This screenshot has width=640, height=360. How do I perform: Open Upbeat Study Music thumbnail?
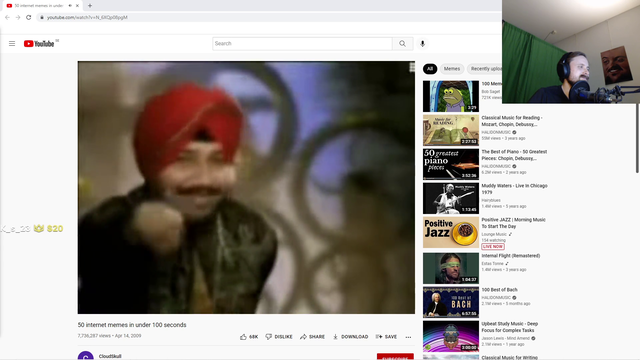coord(451,336)
